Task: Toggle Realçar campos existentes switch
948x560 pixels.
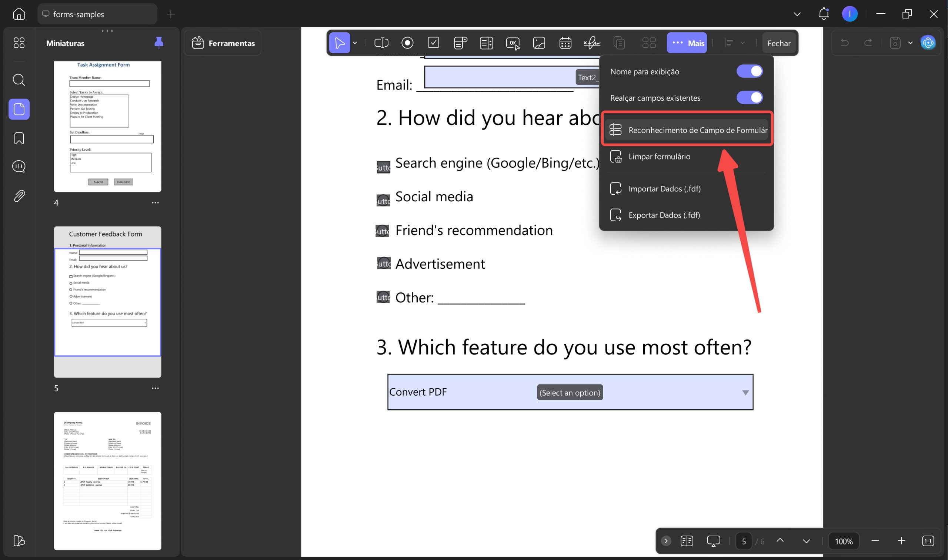Action: pyautogui.click(x=750, y=98)
